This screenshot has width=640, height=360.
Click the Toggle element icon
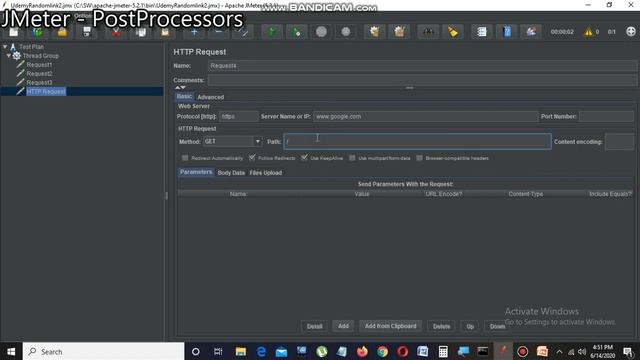243,32
